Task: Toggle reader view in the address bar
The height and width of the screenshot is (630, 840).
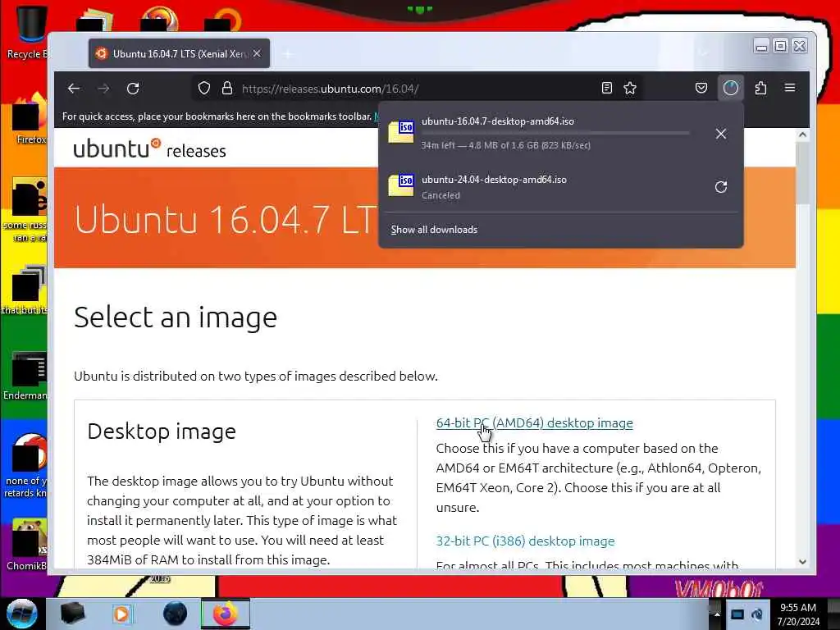Action: coord(606,89)
